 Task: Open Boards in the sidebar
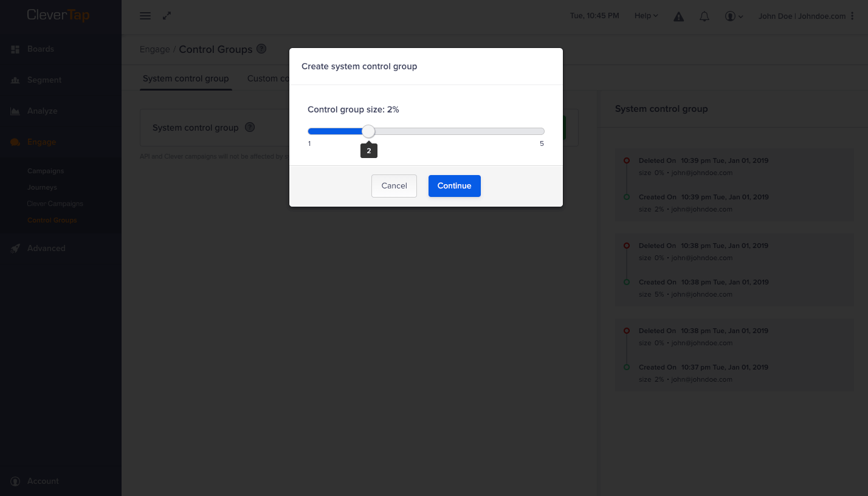[x=41, y=49]
